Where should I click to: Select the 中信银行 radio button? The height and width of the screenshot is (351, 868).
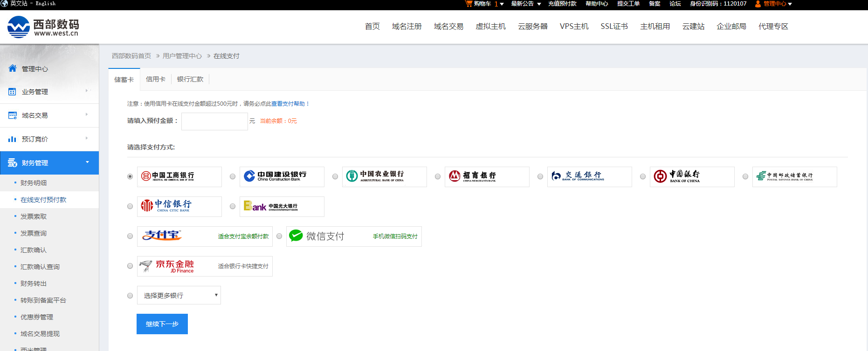point(130,206)
